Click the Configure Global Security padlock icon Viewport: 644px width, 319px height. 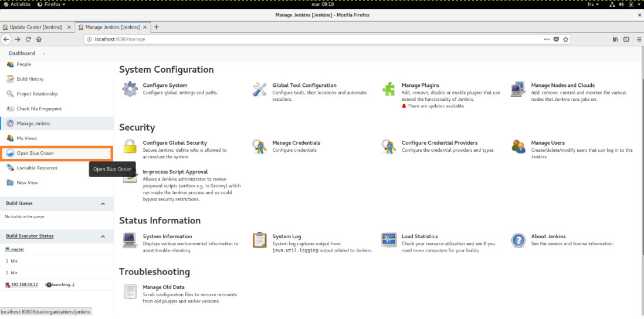(x=130, y=147)
